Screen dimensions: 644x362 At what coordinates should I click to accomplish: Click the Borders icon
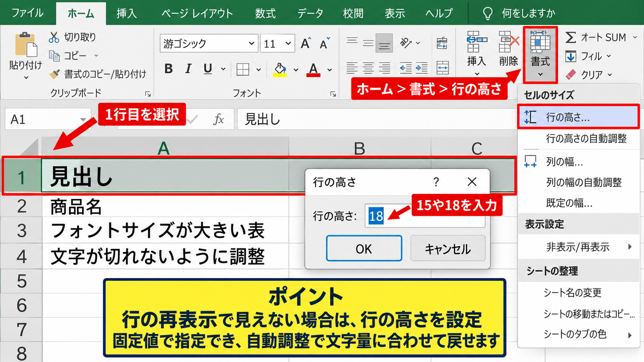[243, 69]
